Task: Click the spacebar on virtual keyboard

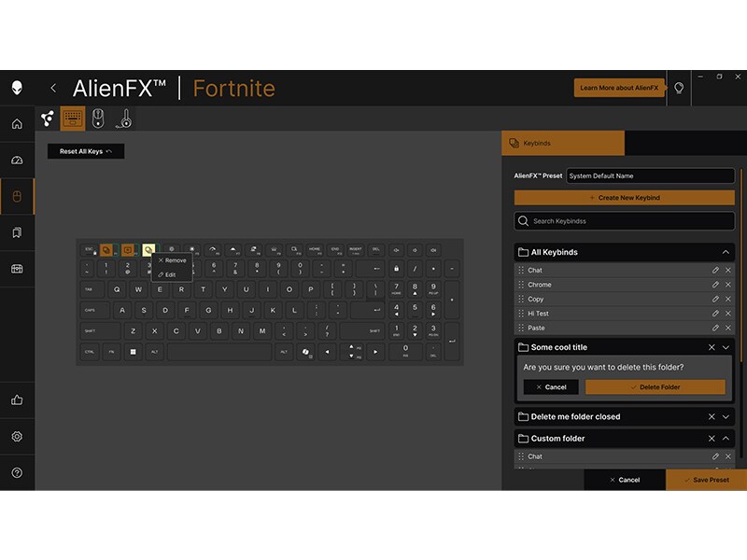Action: pyautogui.click(x=219, y=352)
